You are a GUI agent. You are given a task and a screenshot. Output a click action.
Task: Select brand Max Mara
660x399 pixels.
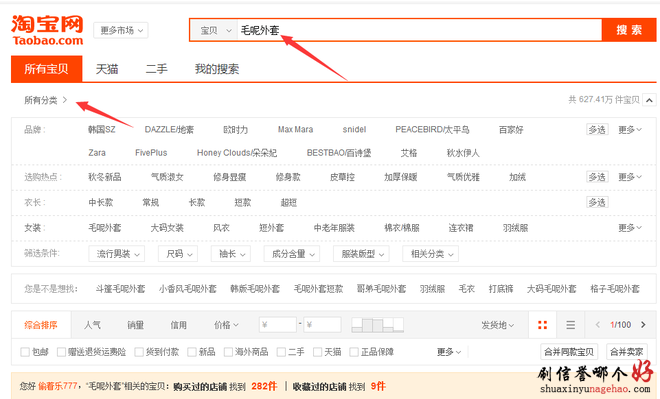tap(295, 130)
